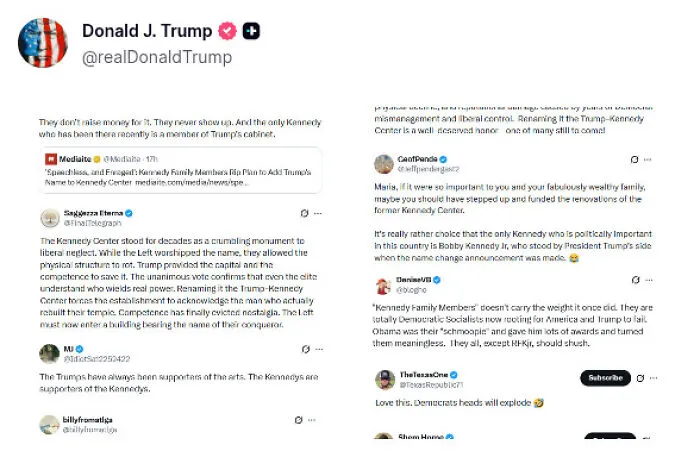This screenshot has height=451, width=700.
Task: Open more options on DeniseVB post
Action: click(649, 280)
